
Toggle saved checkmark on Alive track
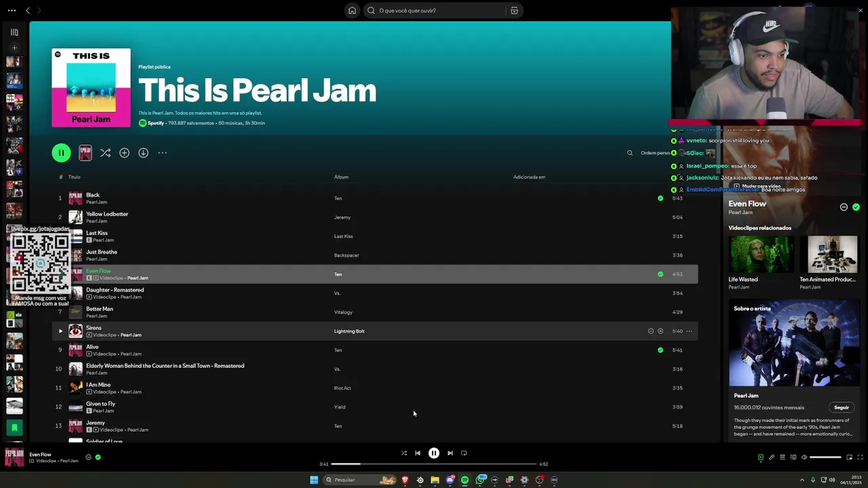click(660, 350)
